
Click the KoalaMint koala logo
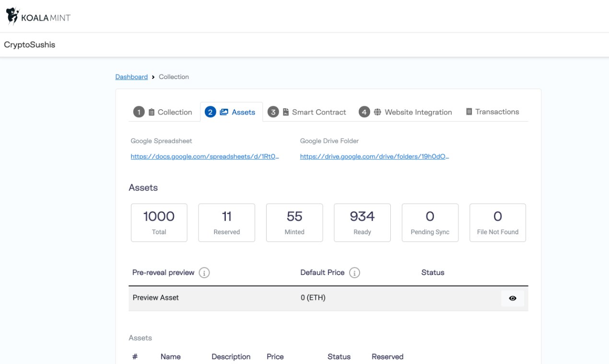[x=12, y=16]
